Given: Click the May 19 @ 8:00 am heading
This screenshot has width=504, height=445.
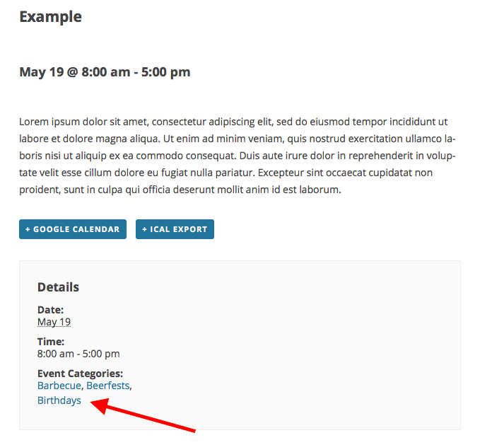Looking at the screenshot, I should pyautogui.click(x=105, y=71).
